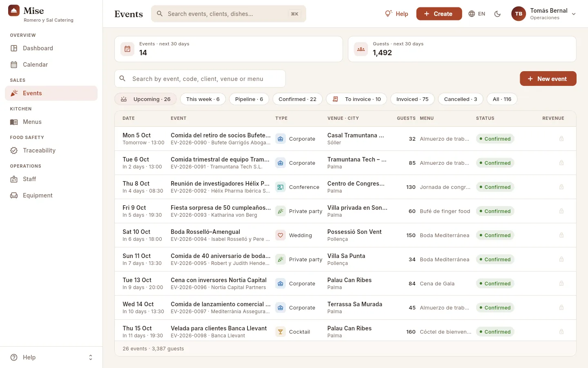The image size is (588, 368).
Task: Click Conference icon in Hélix Pharma row
Action: tap(281, 187)
